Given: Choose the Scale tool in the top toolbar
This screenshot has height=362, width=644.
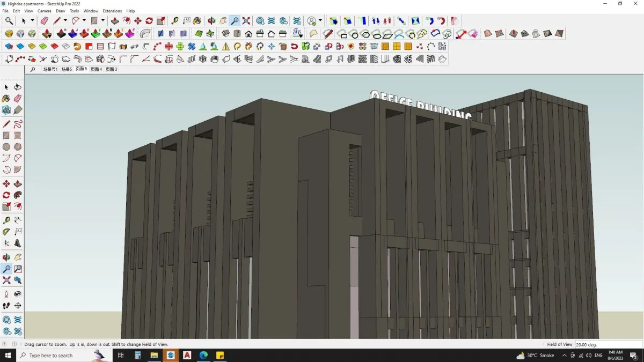Looking at the screenshot, I should click(161, 21).
